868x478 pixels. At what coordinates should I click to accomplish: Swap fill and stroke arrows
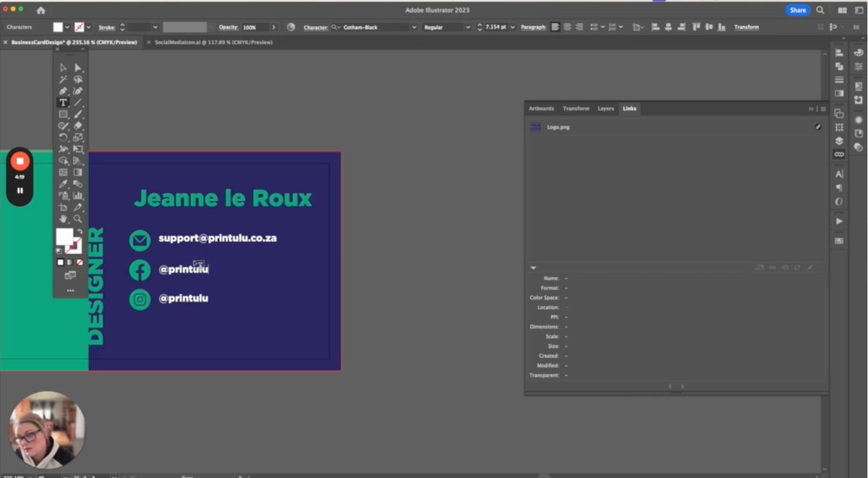point(80,232)
